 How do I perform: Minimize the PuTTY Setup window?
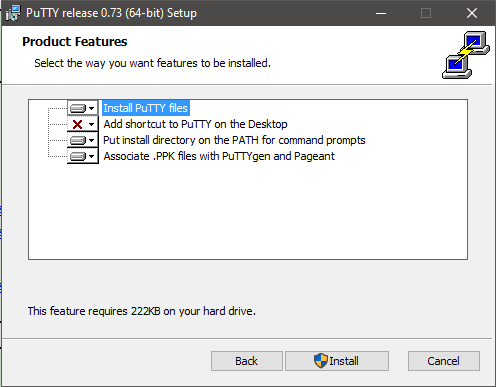tap(381, 13)
